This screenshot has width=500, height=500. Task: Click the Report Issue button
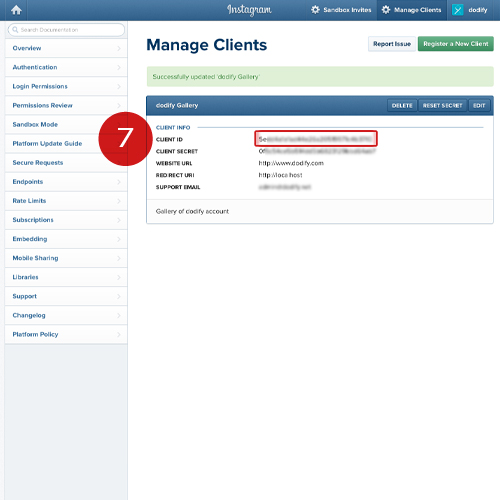pyautogui.click(x=392, y=44)
